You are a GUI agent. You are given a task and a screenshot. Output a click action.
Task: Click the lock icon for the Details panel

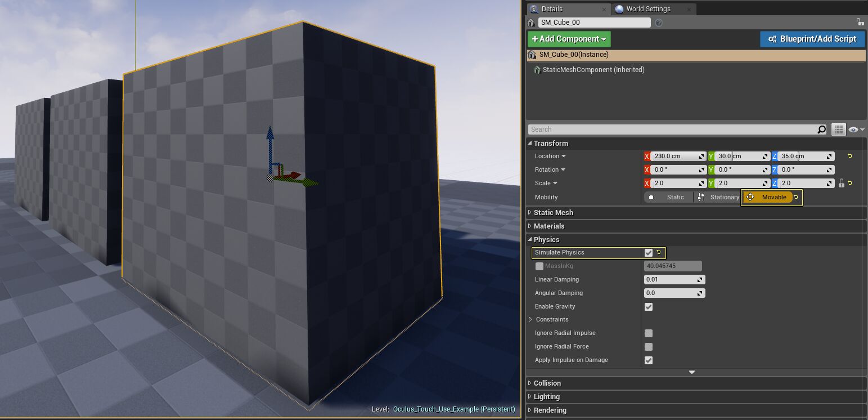tap(860, 22)
